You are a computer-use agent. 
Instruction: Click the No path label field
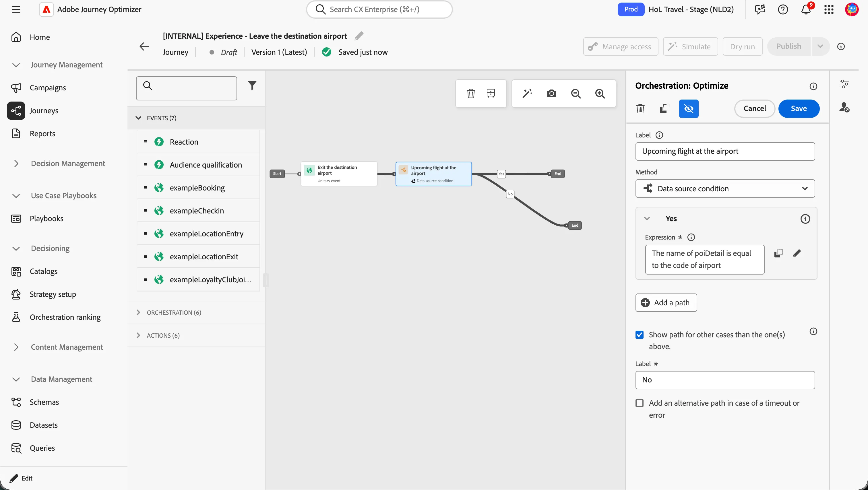point(725,380)
